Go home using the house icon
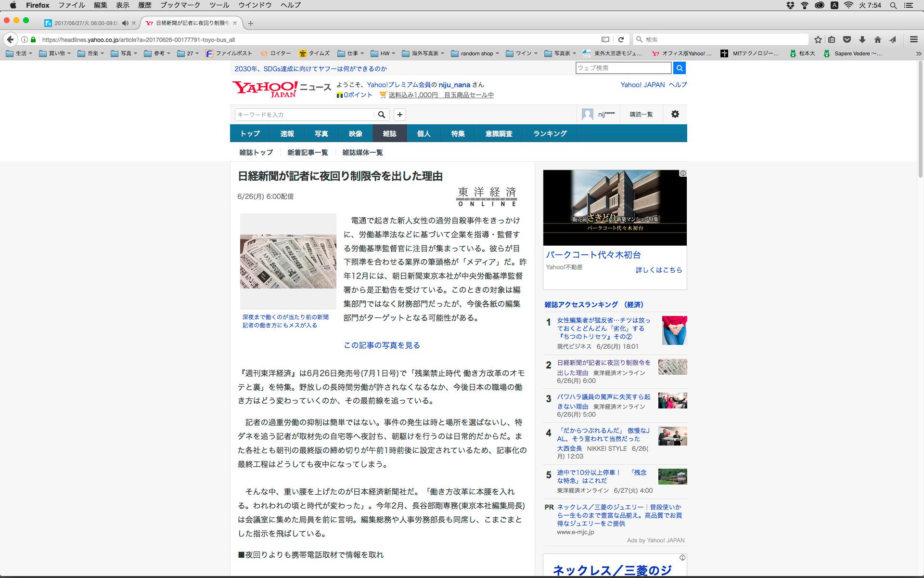This screenshot has height=578, width=924. (878, 39)
